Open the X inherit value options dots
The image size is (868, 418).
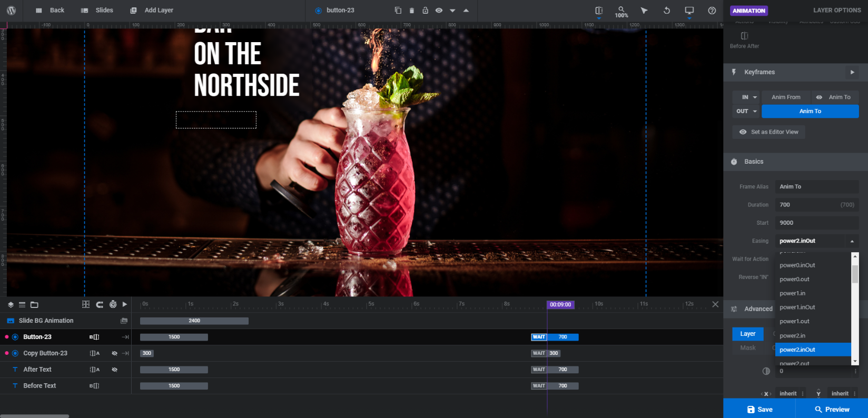pyautogui.click(x=803, y=394)
